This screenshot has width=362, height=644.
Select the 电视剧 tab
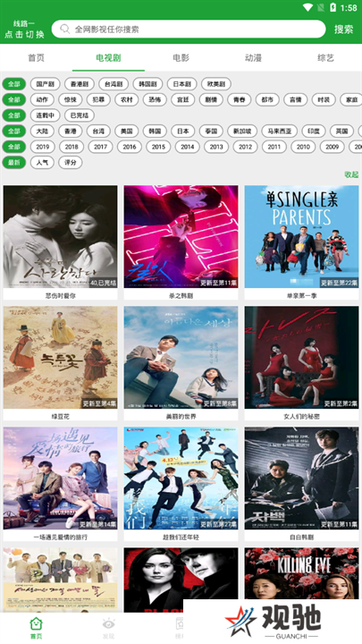click(108, 58)
